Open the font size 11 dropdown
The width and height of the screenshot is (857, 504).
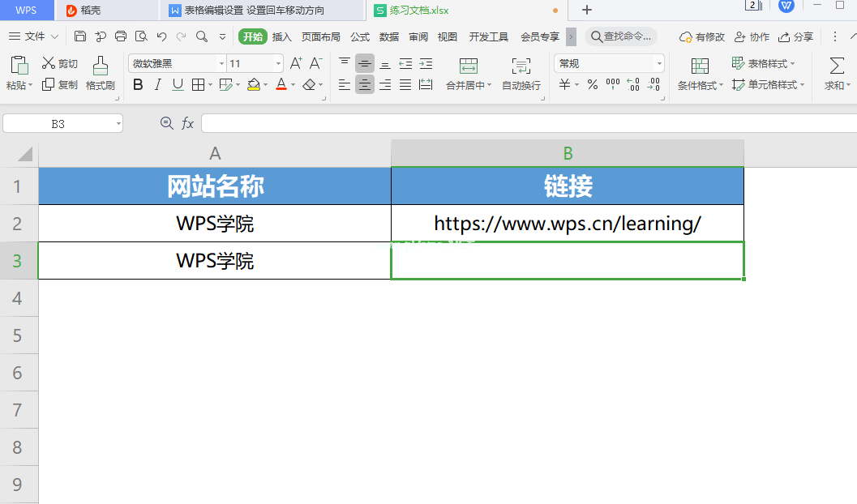[x=278, y=64]
